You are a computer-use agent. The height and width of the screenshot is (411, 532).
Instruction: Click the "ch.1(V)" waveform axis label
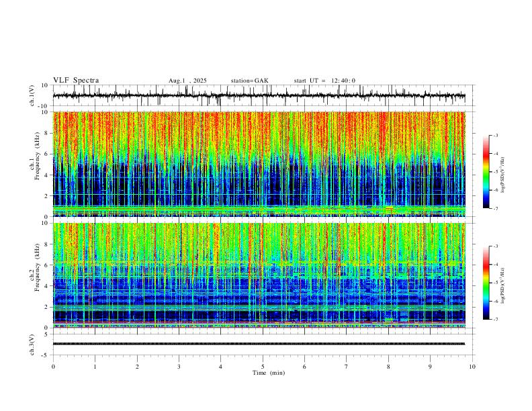[x=32, y=95]
